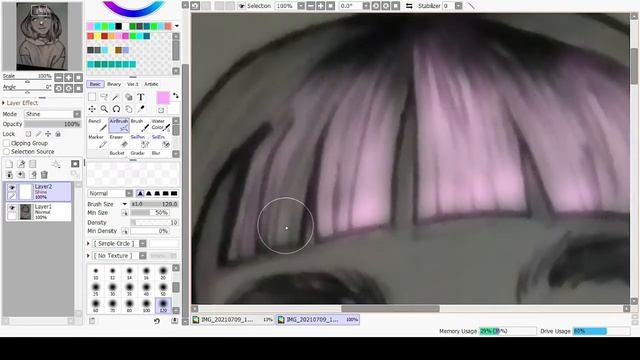
Task: Choose the Water Color brush
Action: (x=161, y=125)
